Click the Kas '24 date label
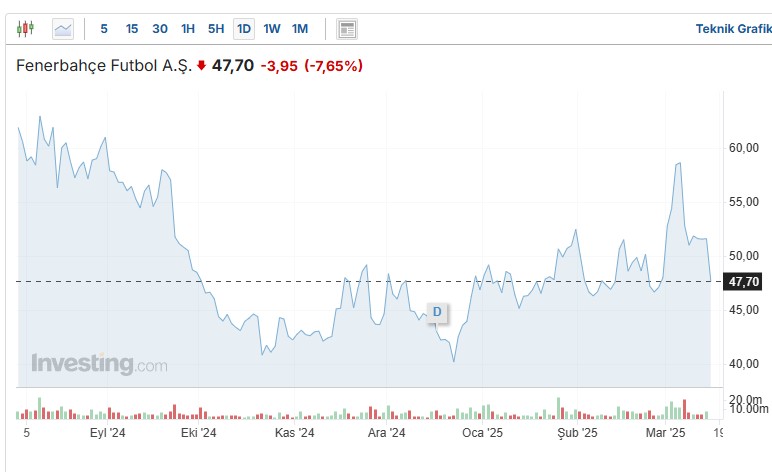 [294, 433]
